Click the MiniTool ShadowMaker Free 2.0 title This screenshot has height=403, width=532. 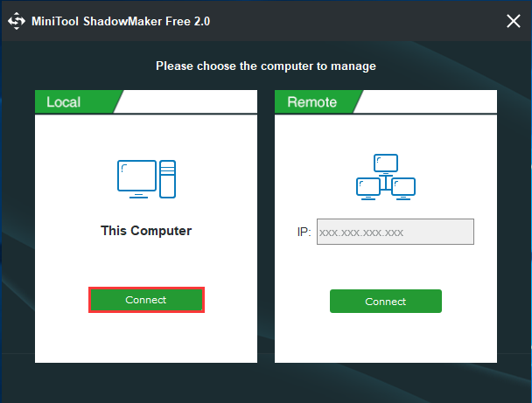(x=121, y=21)
